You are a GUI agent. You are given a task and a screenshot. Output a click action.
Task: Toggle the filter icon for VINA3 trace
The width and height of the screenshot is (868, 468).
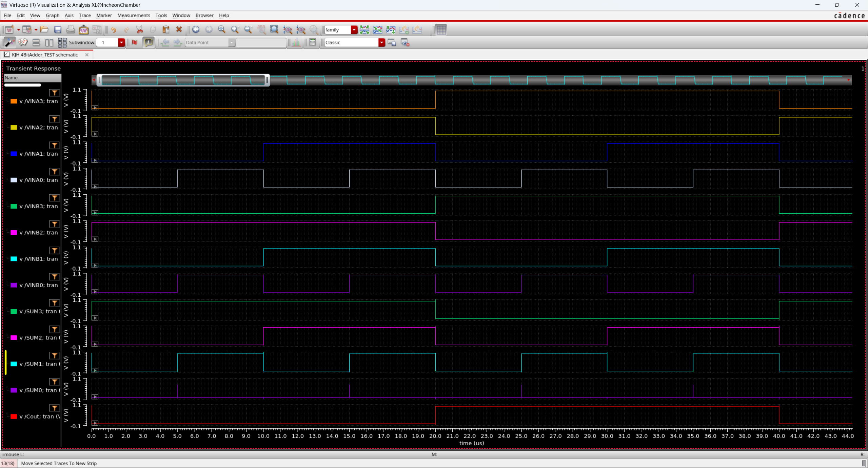54,93
